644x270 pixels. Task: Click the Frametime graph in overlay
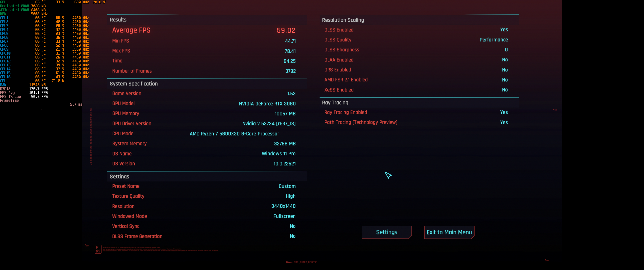click(x=33, y=109)
